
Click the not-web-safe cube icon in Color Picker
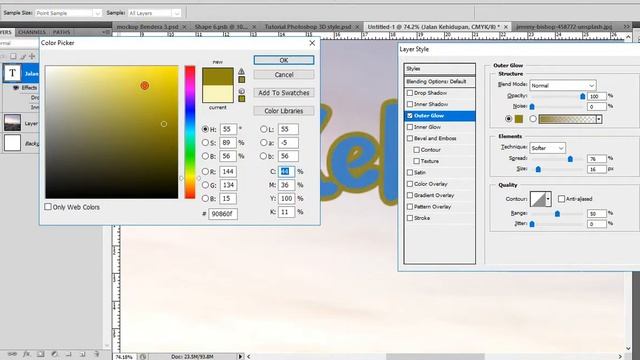point(242,91)
